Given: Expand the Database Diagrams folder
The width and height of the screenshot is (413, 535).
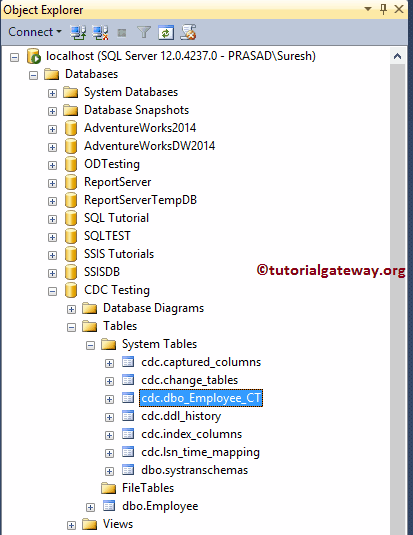Looking at the screenshot, I should tap(71, 309).
